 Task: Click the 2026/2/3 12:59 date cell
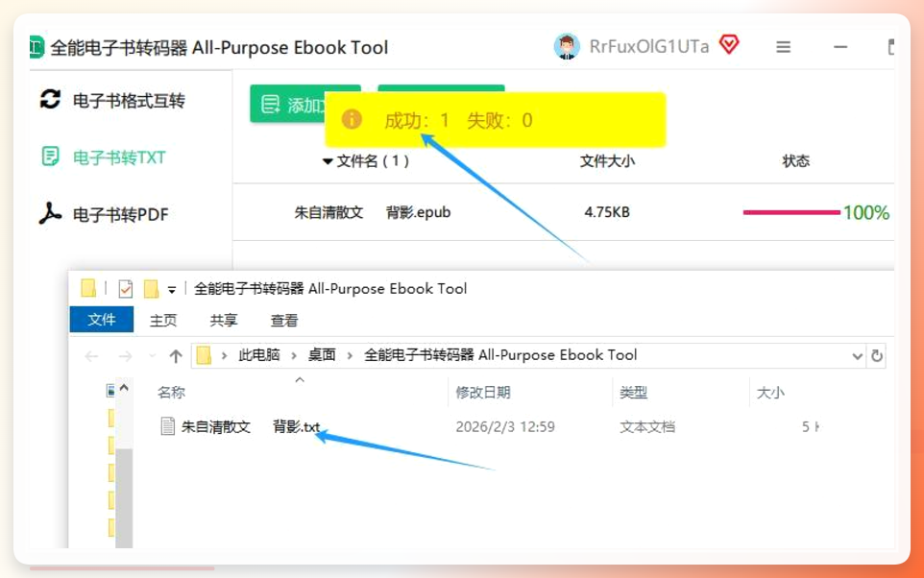[x=505, y=426]
